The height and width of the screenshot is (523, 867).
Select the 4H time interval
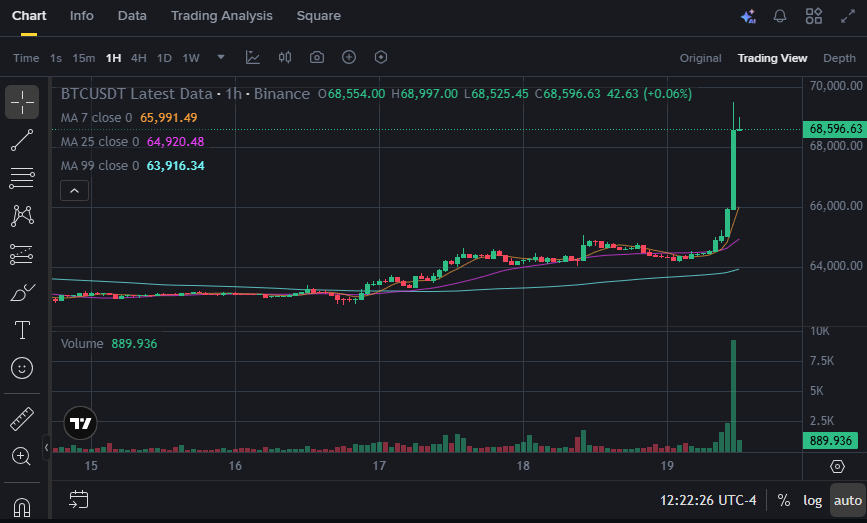click(x=139, y=58)
